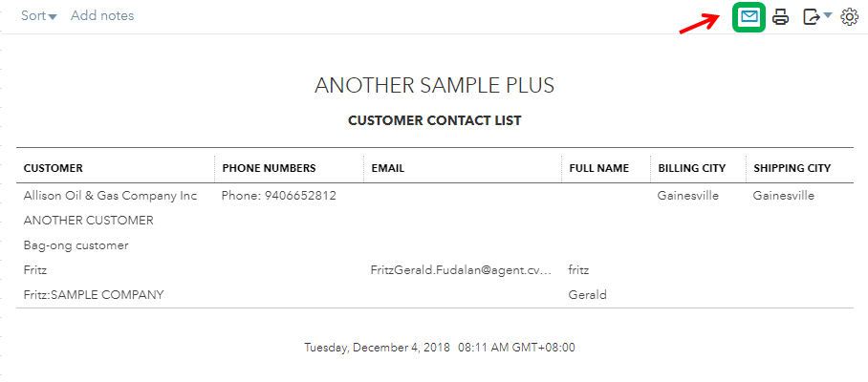
Task: Open the Bag-ong customer entry
Action: (x=76, y=245)
